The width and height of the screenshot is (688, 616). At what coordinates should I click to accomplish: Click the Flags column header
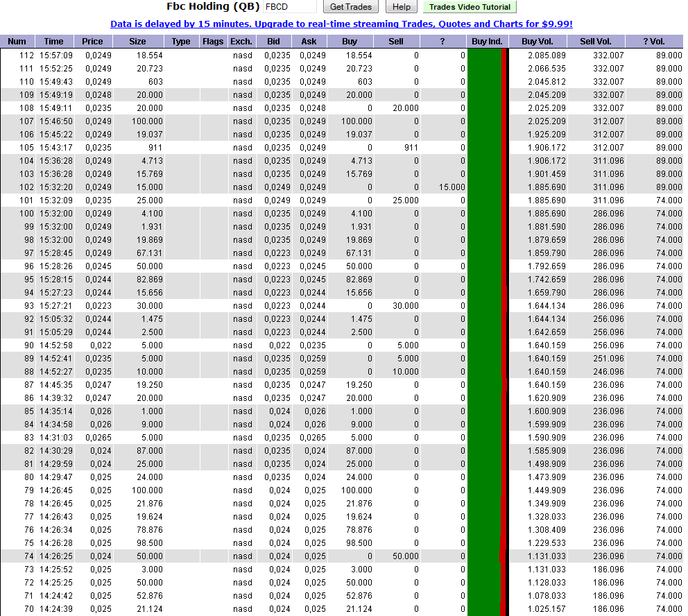213,41
